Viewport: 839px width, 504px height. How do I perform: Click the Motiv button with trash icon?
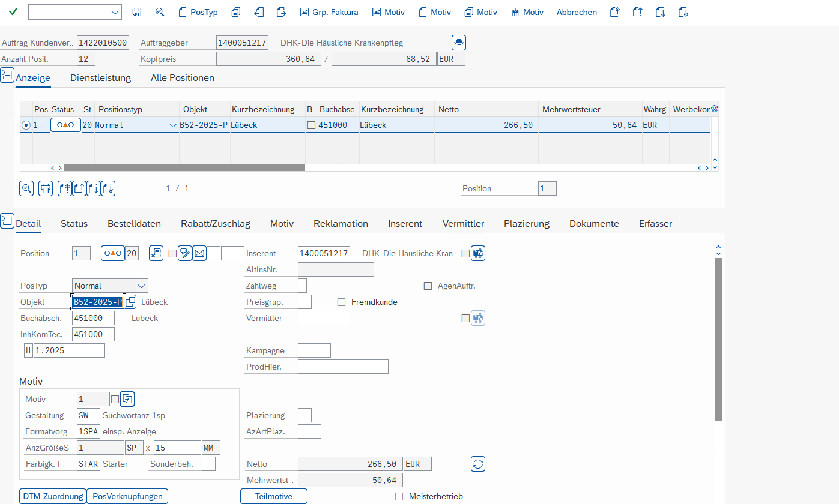point(527,12)
